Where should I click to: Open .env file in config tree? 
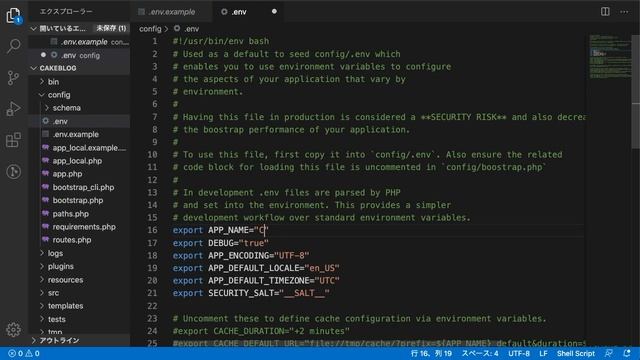79,121
